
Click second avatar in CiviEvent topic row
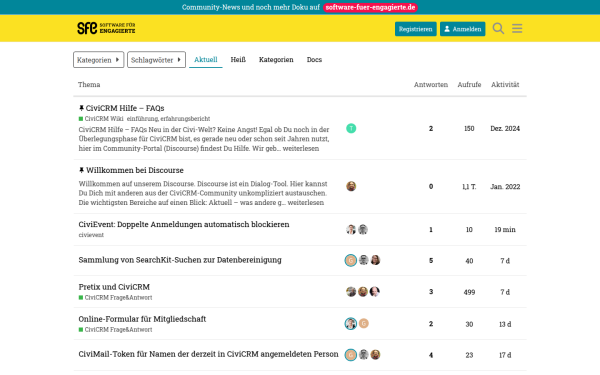[x=363, y=230]
